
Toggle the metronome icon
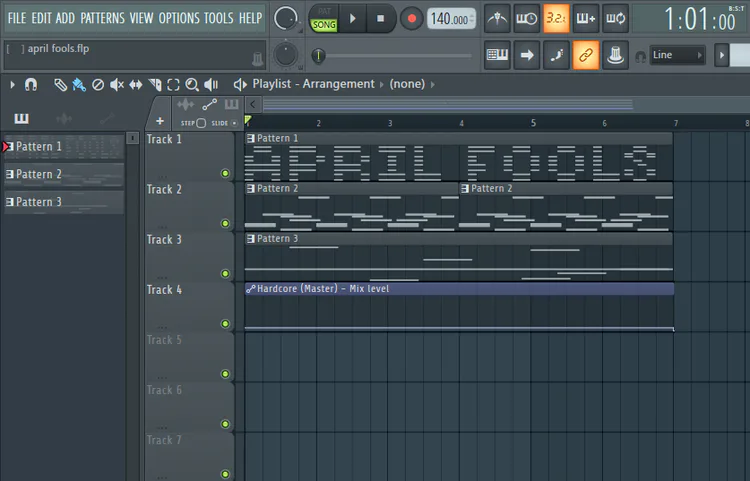point(497,19)
